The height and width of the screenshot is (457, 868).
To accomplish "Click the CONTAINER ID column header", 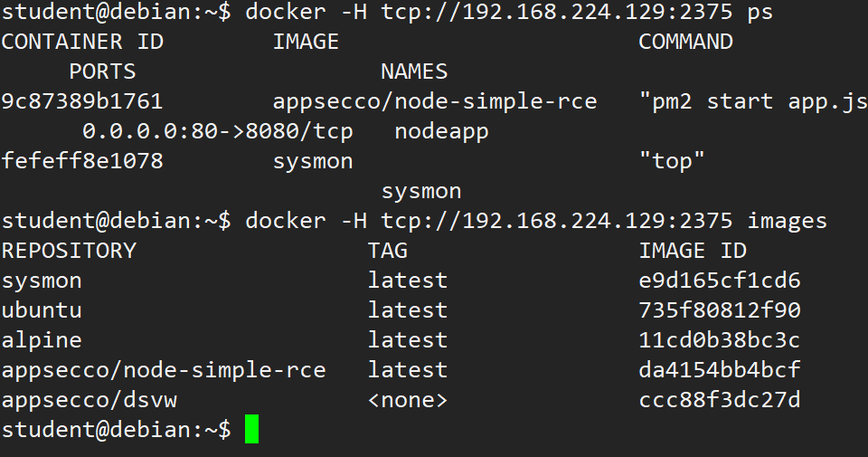I will [82, 43].
